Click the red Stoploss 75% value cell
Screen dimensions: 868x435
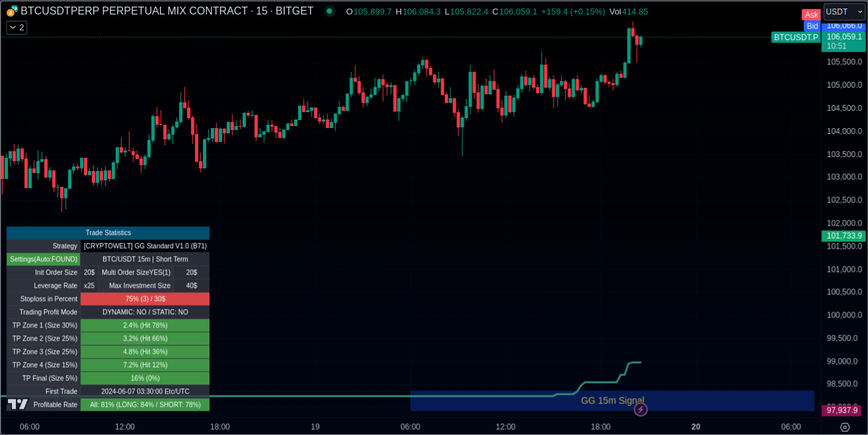tap(145, 299)
